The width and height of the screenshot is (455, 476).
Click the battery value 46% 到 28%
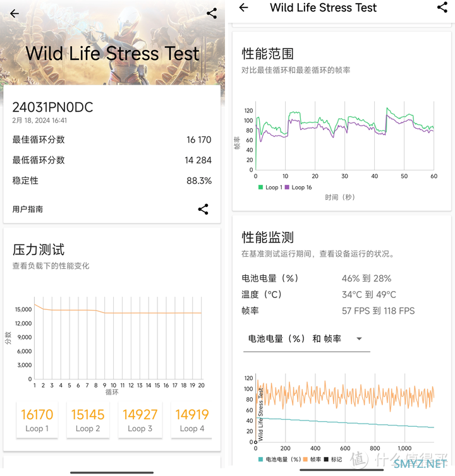(x=367, y=278)
